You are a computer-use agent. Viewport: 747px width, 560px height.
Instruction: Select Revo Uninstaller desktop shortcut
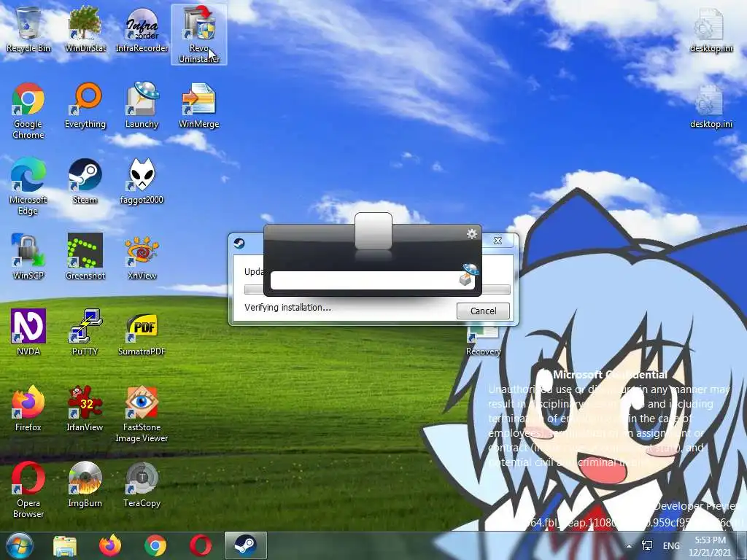click(x=199, y=35)
